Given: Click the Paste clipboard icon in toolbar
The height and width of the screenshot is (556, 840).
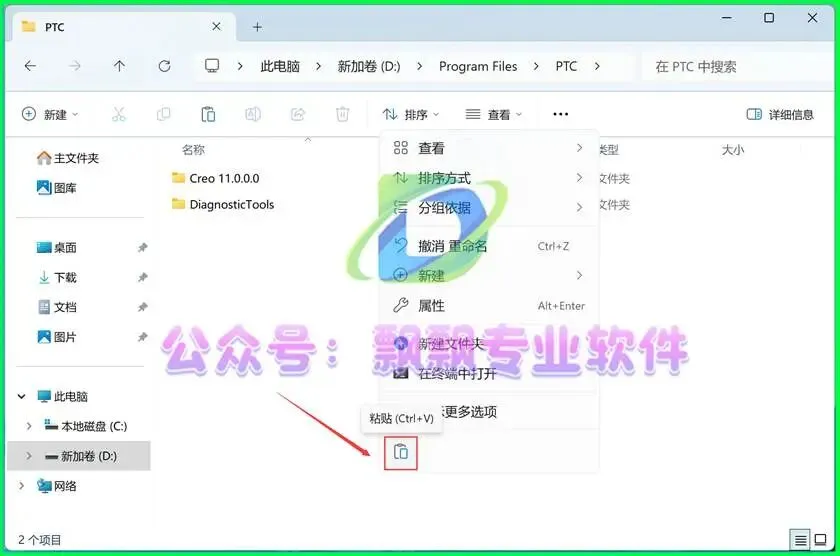Looking at the screenshot, I should pos(208,114).
